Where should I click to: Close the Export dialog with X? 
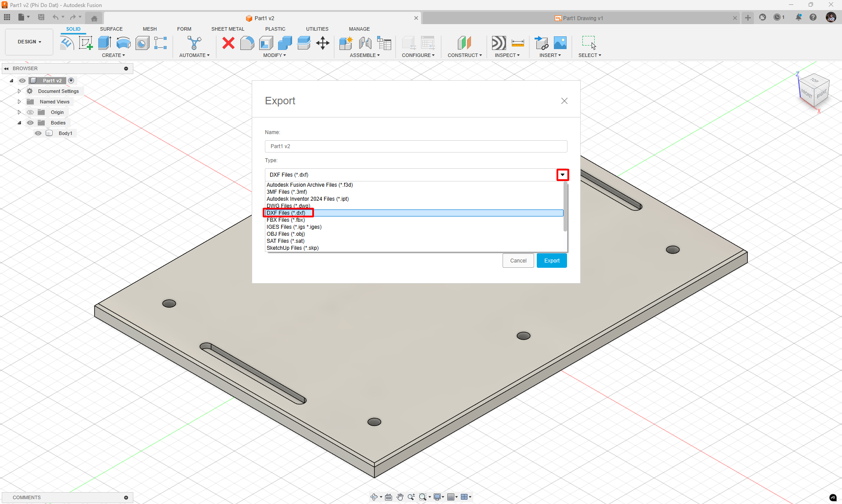pos(564,101)
